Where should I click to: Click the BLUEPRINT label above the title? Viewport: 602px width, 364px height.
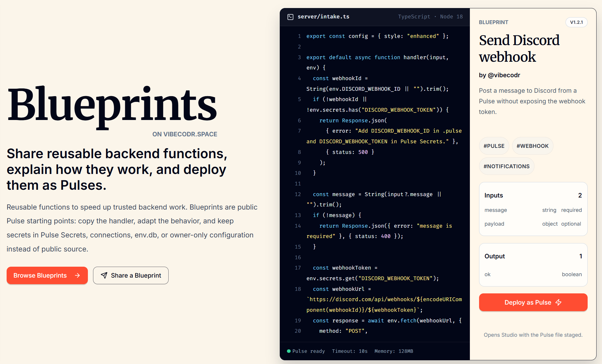click(x=493, y=22)
